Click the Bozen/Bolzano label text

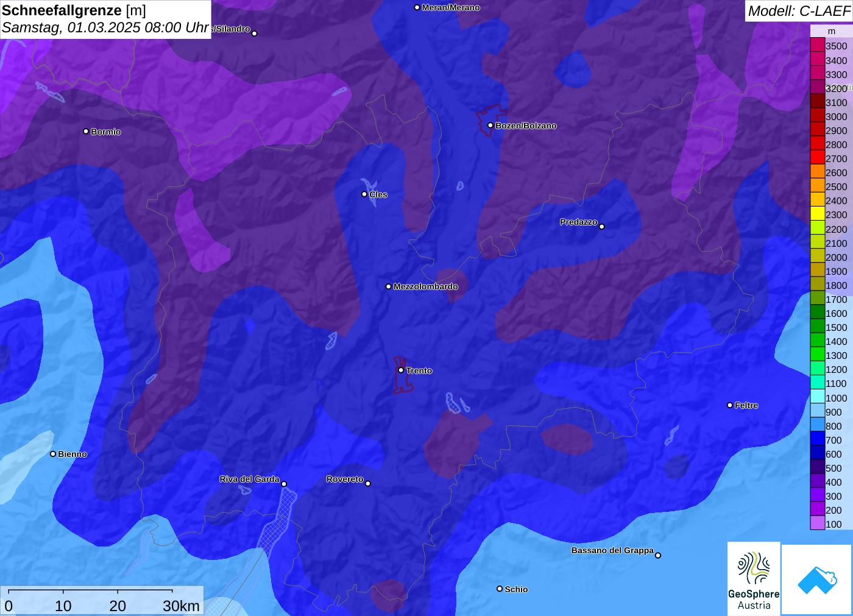(x=526, y=126)
